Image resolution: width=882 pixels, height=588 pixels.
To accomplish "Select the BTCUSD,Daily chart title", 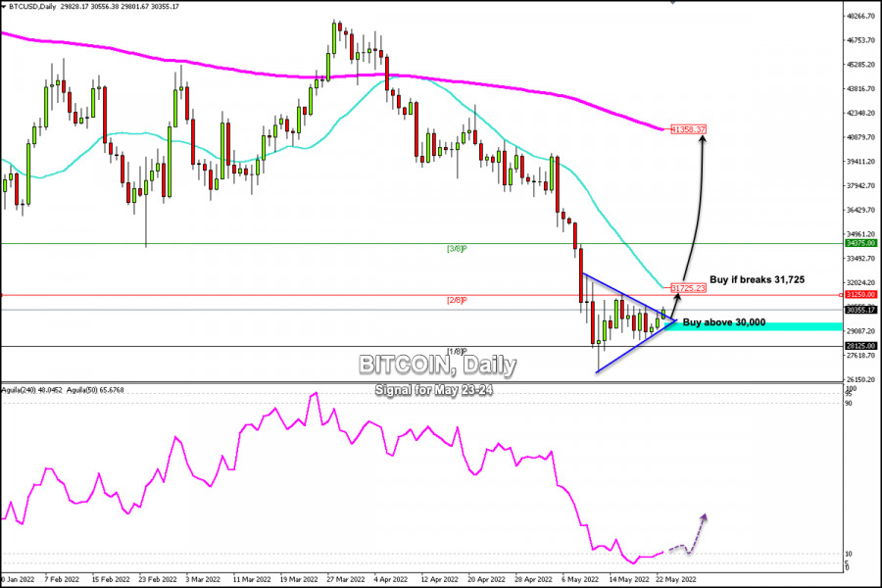I will point(32,7).
